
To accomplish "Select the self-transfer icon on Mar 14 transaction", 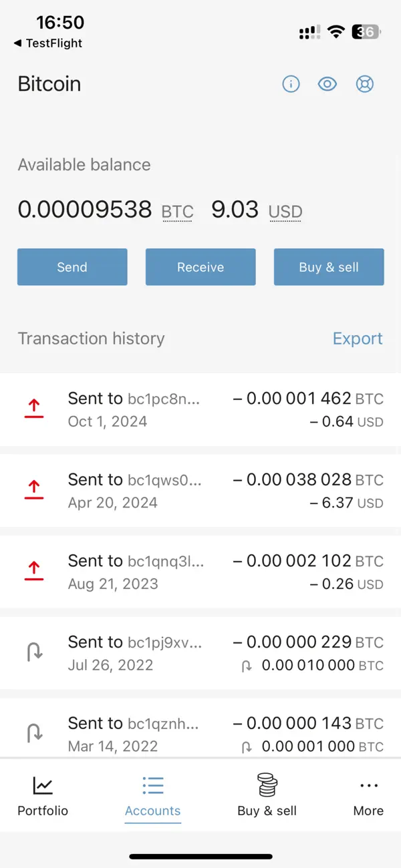I will 34,732.
